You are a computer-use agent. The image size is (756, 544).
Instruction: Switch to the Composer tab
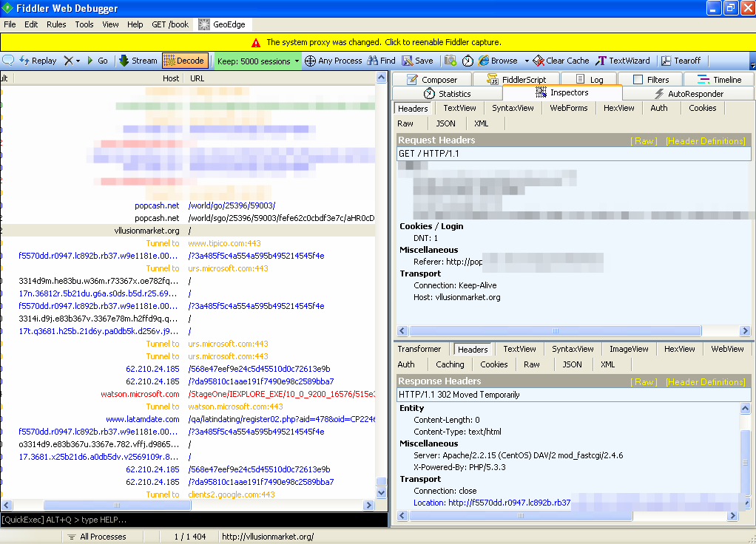coord(432,80)
